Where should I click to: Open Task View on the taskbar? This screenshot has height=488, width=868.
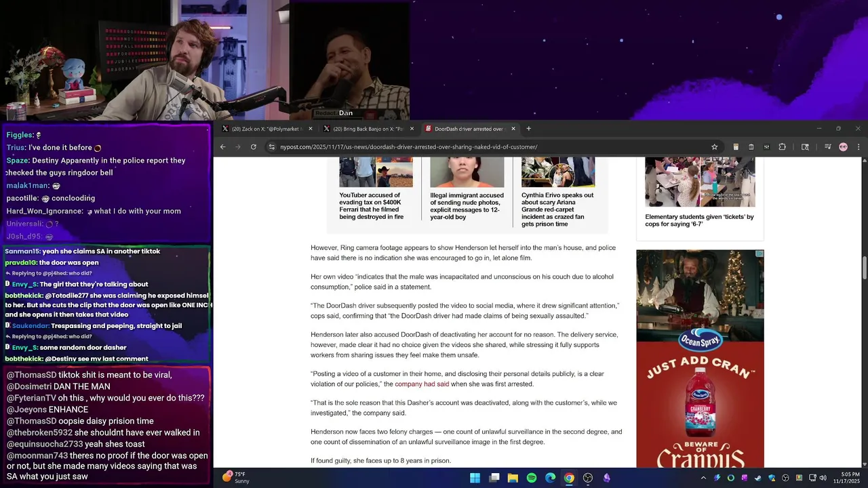[494, 478]
